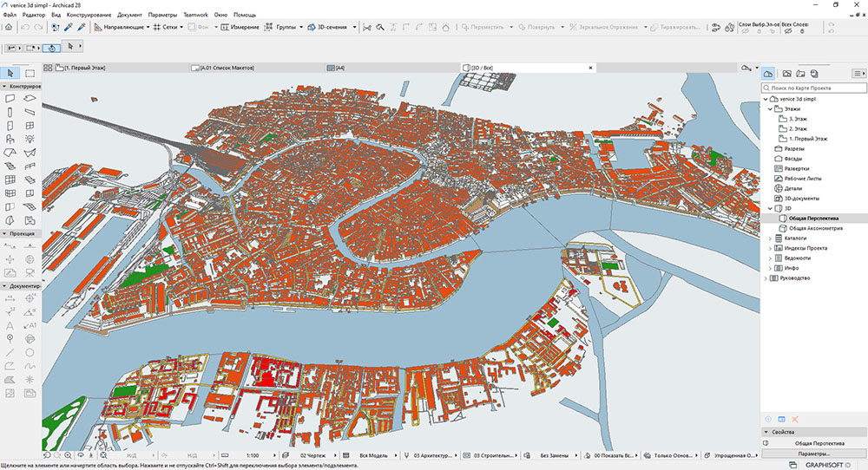This screenshot has height=470, width=868.
Task: Open Navigator panel options menu icon
Action: pyautogui.click(x=858, y=73)
